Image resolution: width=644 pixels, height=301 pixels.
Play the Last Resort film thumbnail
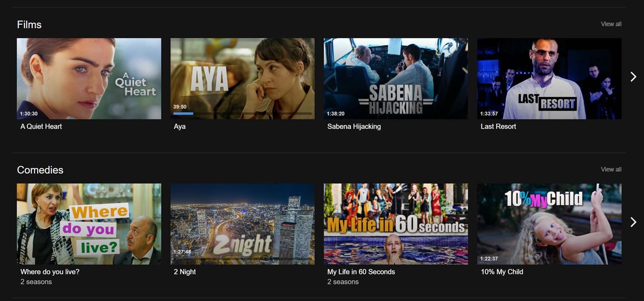tap(549, 79)
